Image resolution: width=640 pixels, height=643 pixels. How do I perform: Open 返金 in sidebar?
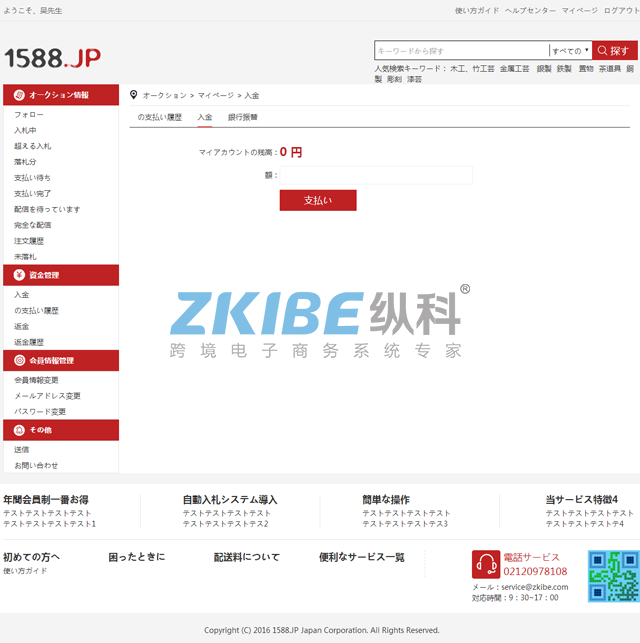[22, 326]
